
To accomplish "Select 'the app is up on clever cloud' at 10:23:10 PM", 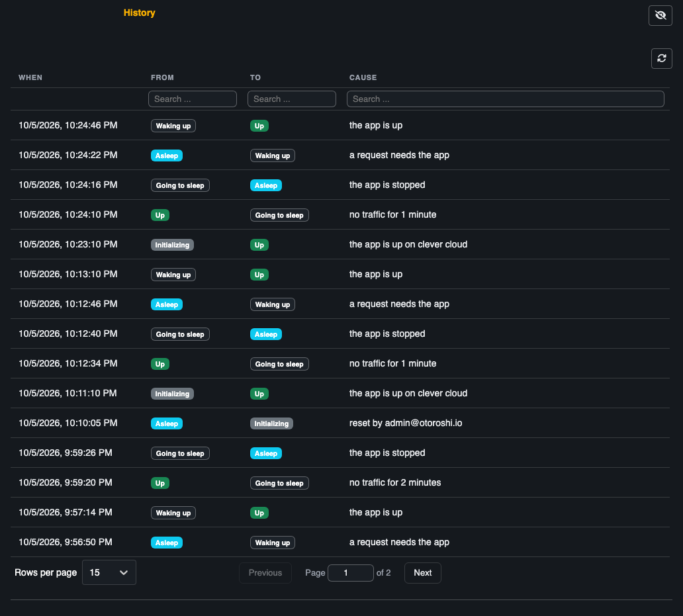I will (x=408, y=244).
